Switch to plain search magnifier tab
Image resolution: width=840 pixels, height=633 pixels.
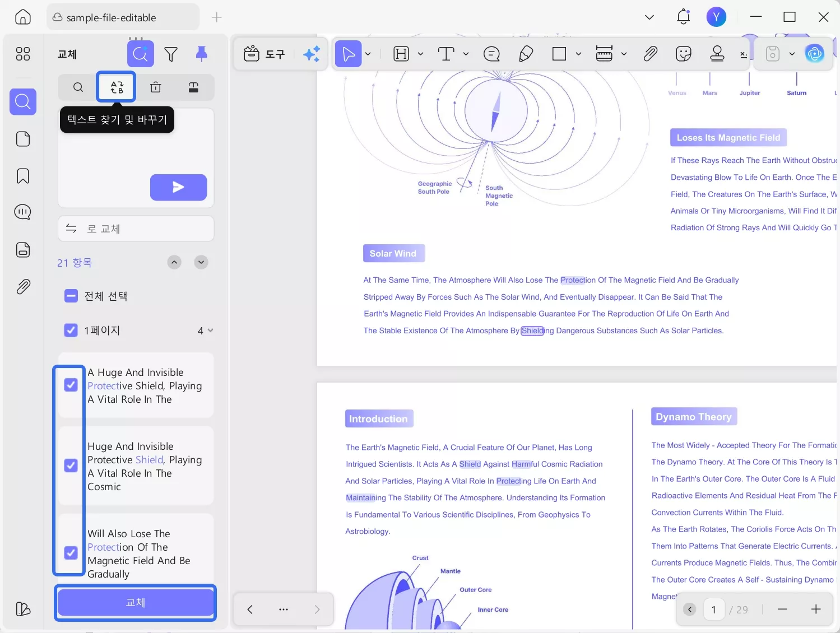pos(78,87)
